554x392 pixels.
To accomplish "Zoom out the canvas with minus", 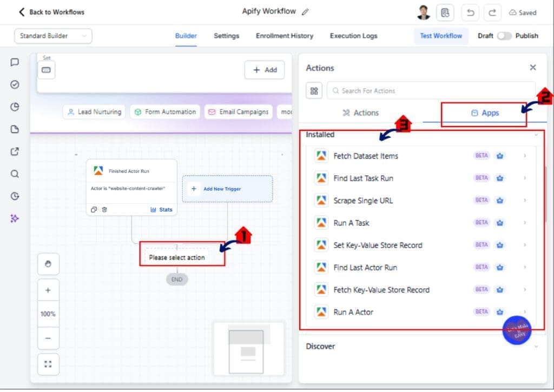I will pyautogui.click(x=48, y=338).
